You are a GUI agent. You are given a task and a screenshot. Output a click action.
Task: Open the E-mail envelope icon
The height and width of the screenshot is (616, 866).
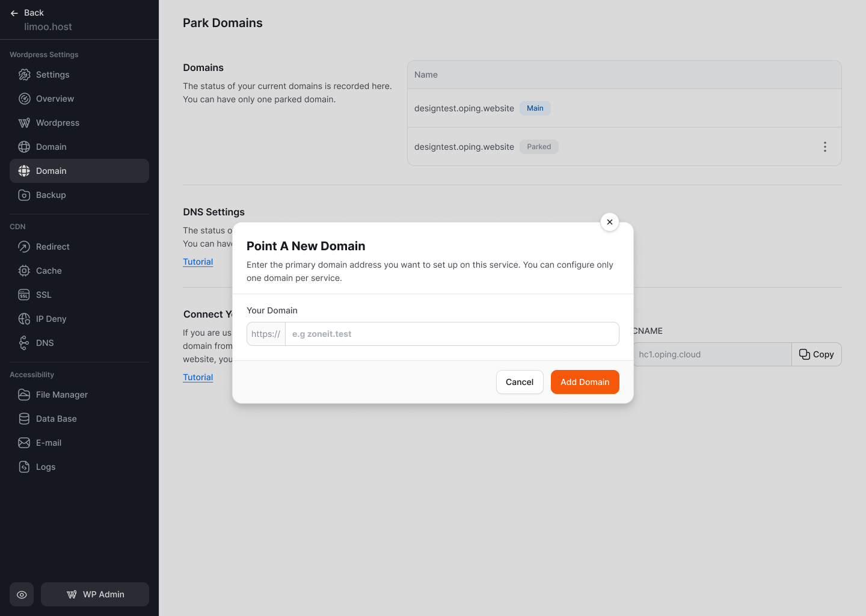coord(24,443)
